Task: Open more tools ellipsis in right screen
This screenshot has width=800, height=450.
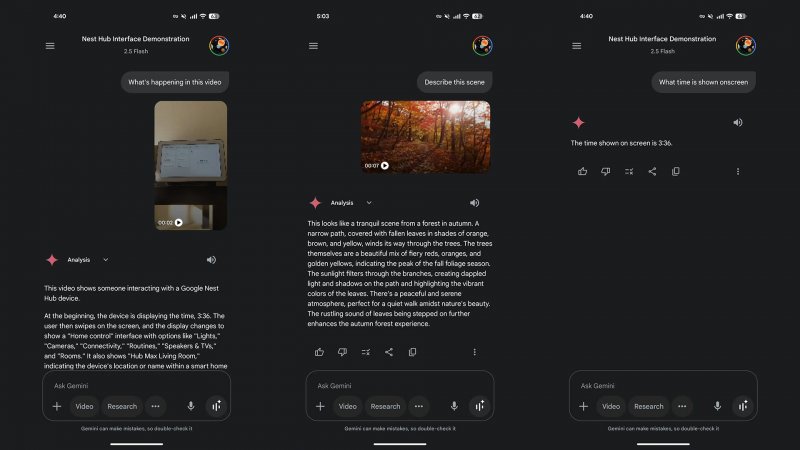Action: click(x=682, y=407)
